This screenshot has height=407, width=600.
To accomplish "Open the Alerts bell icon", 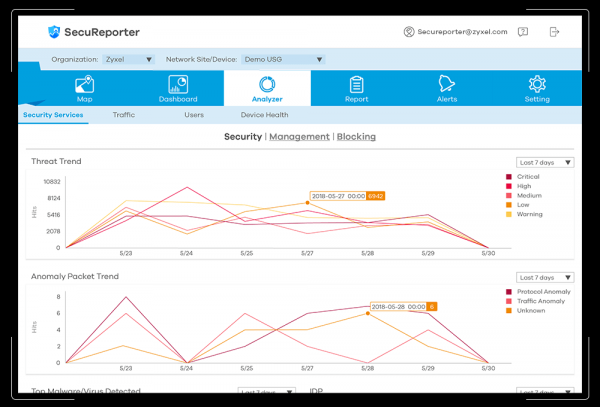I will pos(447,84).
